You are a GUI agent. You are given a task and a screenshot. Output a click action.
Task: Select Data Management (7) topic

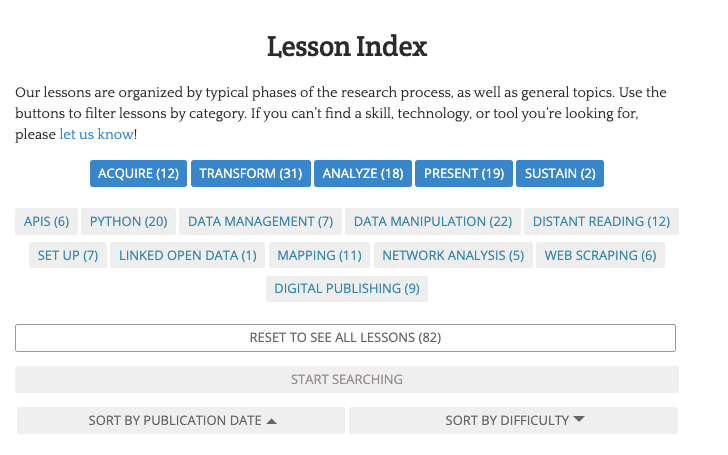[261, 222]
